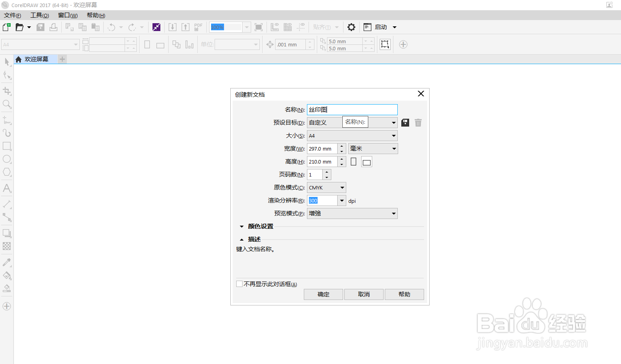Click the plus new tab button
Screen dimensions: 621x364
point(62,59)
